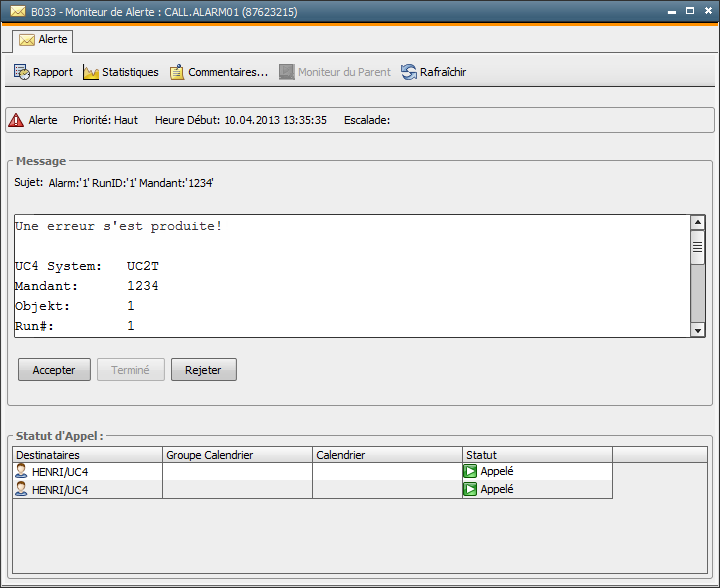Image resolution: width=720 pixels, height=588 pixels.
Task: Click the second row's green Appelé status icon
Action: [470, 489]
